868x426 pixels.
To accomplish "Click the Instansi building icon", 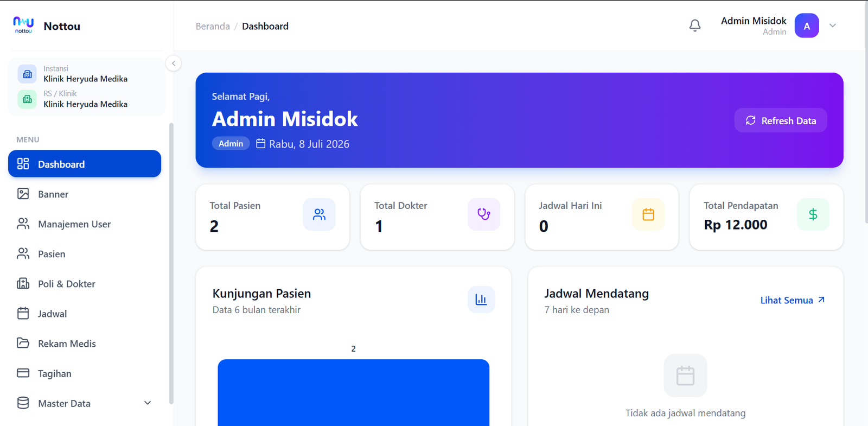I will click(x=27, y=74).
